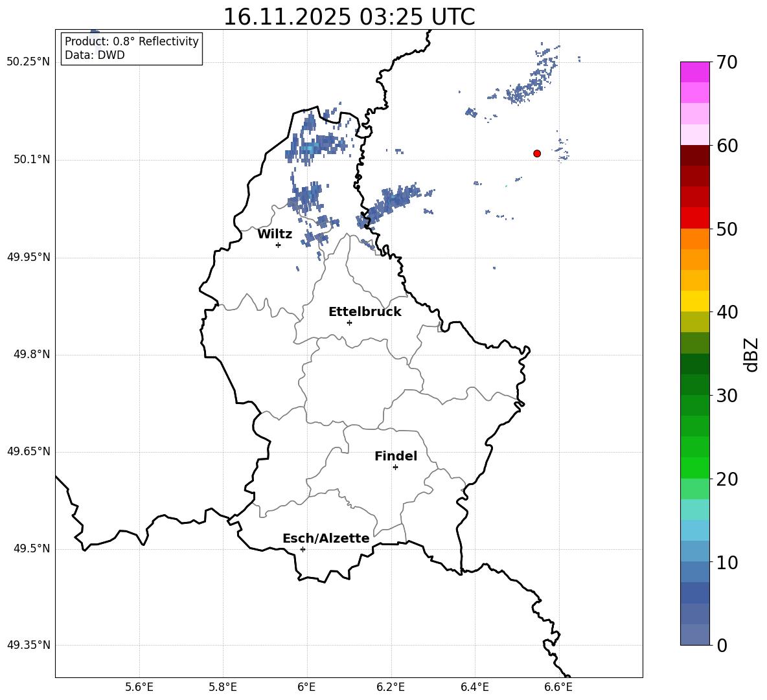
Task: Click the Data: DWD text
Action: pyautogui.click(x=95, y=55)
